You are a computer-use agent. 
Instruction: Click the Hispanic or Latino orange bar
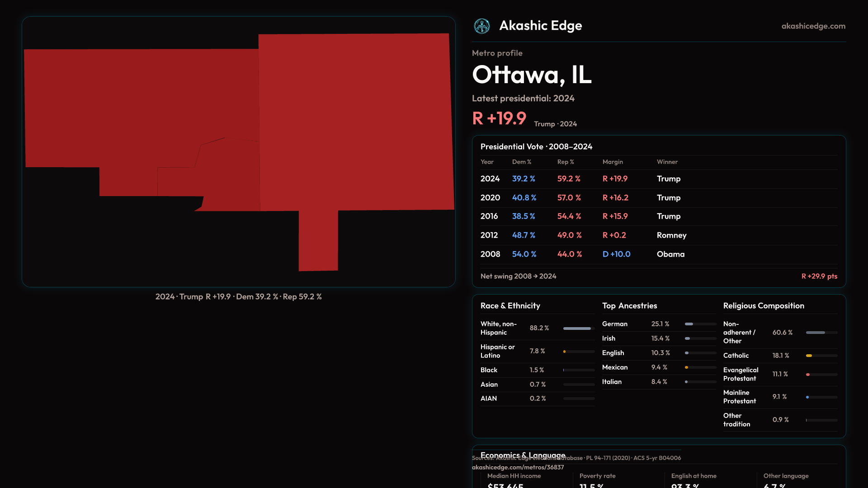pos(565,352)
